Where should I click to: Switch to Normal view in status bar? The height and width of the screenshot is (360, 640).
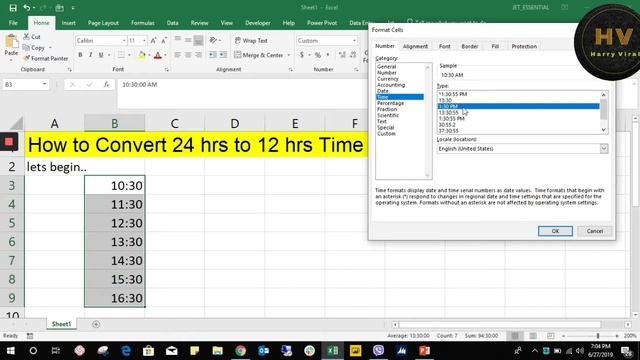pos(515,336)
